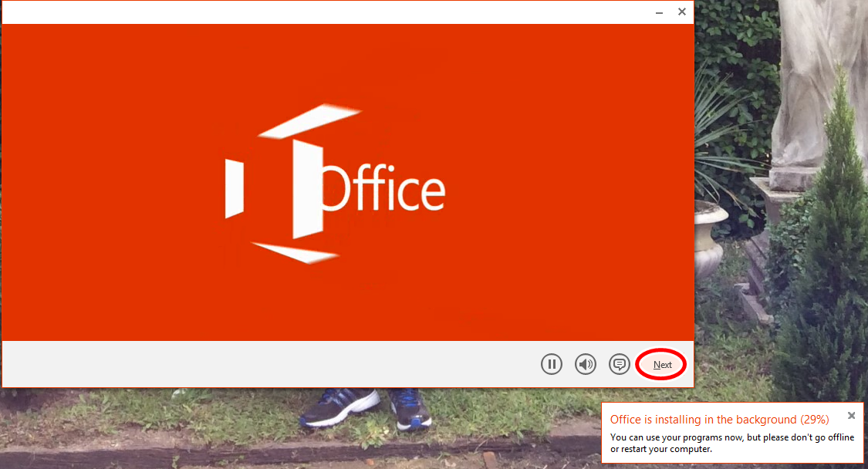Pause the Office intro video
Screen dimensions: 868x469
pos(552,364)
